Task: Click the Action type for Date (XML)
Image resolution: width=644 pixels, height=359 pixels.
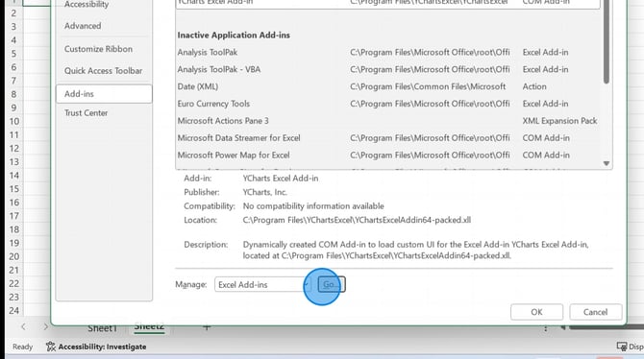Action: coord(534,86)
